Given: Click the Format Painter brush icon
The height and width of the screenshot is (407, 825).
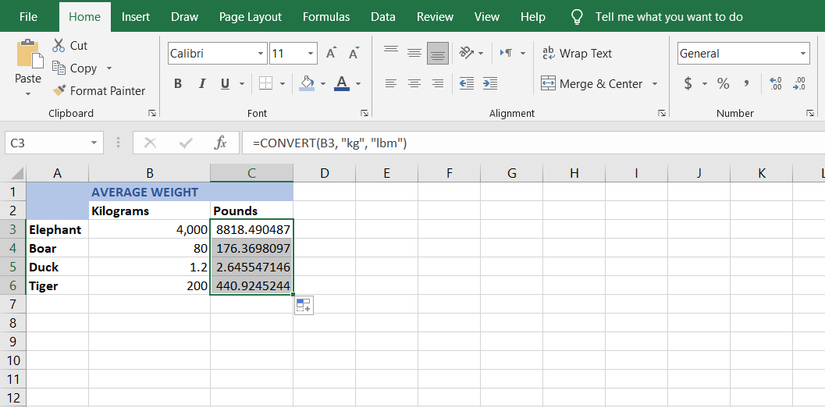Looking at the screenshot, I should tap(60, 91).
